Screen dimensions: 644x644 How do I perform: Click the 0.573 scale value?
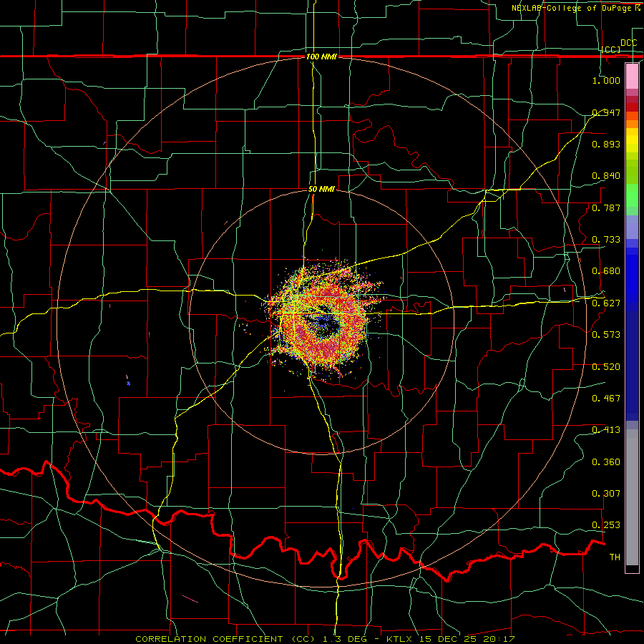(606, 335)
